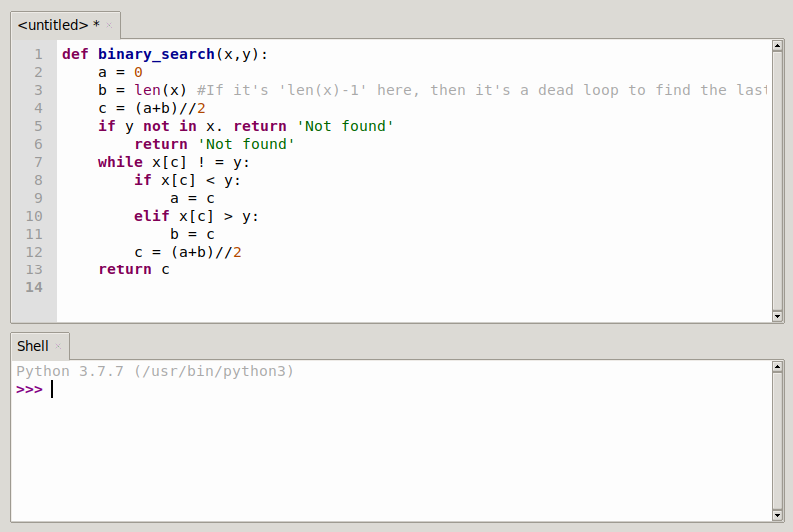Click 'return' keyword on line 6
This screenshot has width=793, height=532.
coord(161,144)
